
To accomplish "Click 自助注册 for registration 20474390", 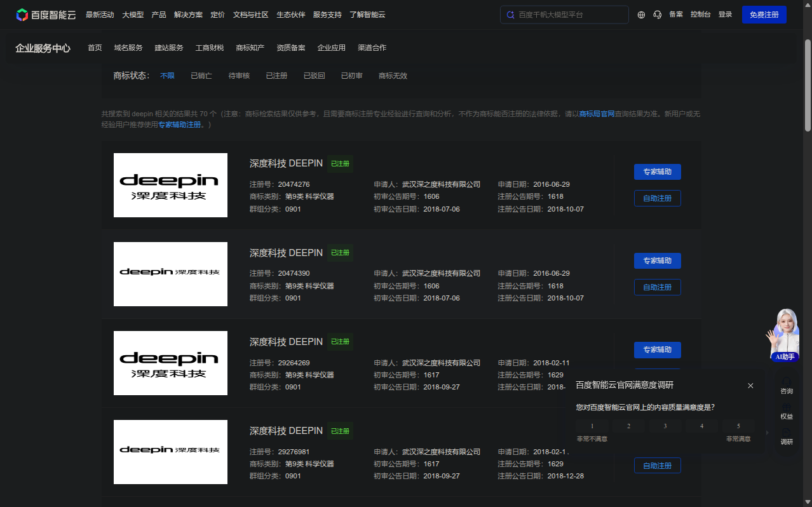I will click(657, 287).
